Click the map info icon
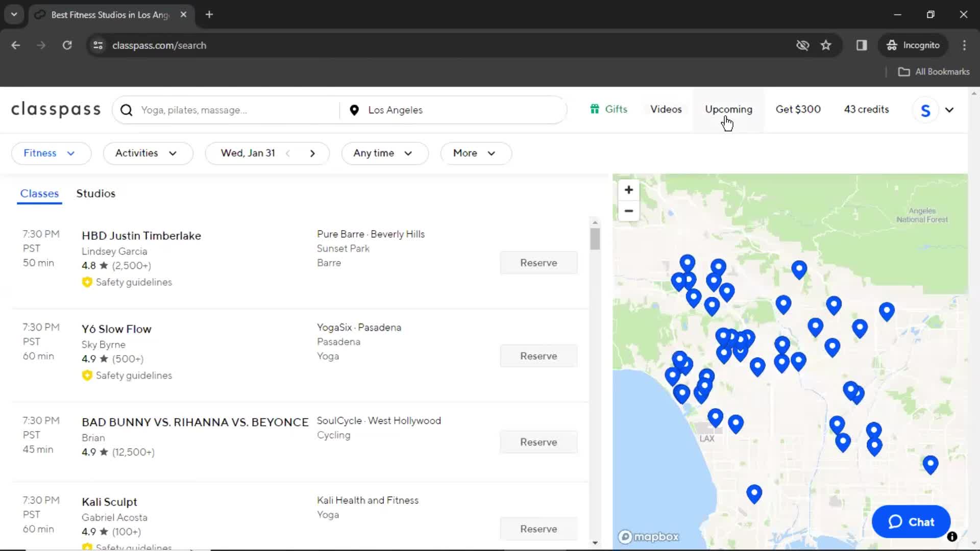 point(952,537)
